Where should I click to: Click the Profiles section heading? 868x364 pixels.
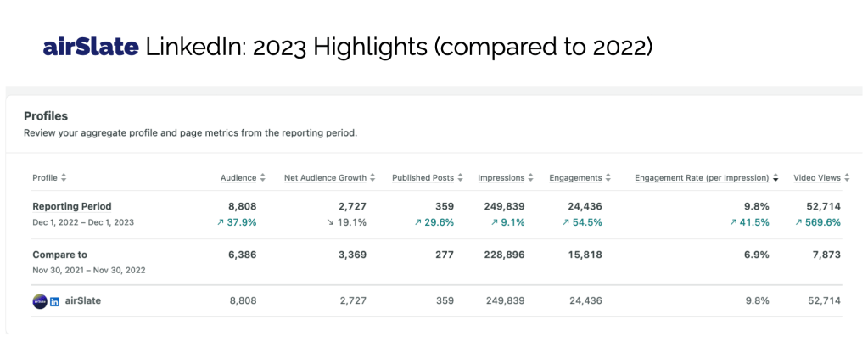coord(46,116)
